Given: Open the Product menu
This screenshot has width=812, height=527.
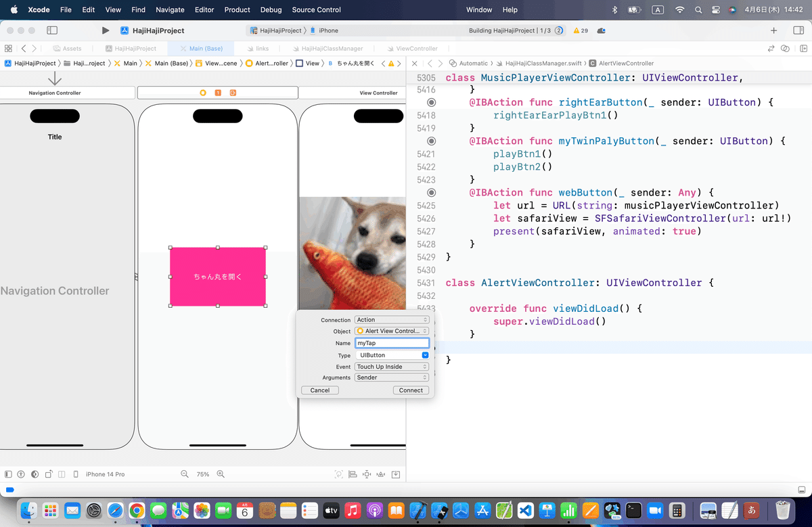Looking at the screenshot, I should (x=237, y=9).
